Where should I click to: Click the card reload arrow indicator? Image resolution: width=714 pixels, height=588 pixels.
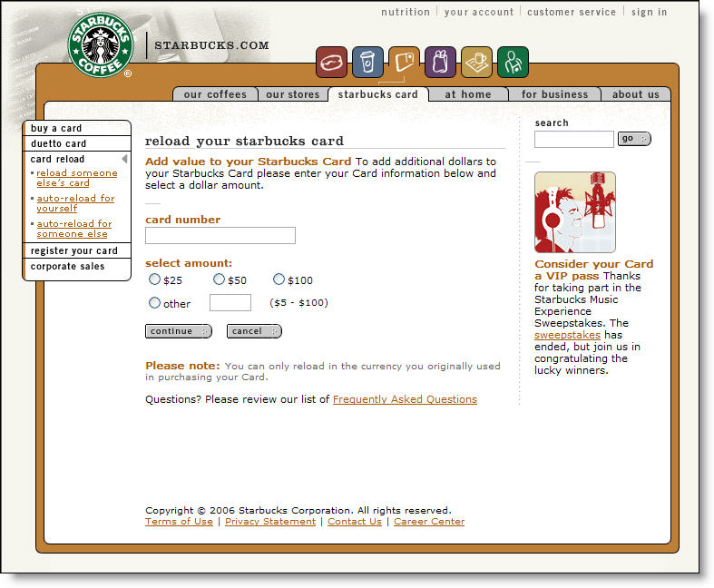(x=124, y=159)
